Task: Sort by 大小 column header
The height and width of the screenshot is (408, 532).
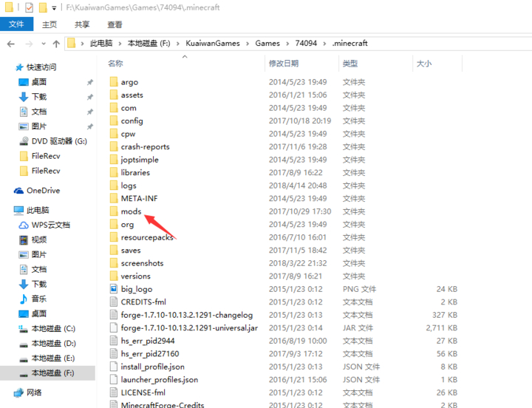Action: coord(424,64)
